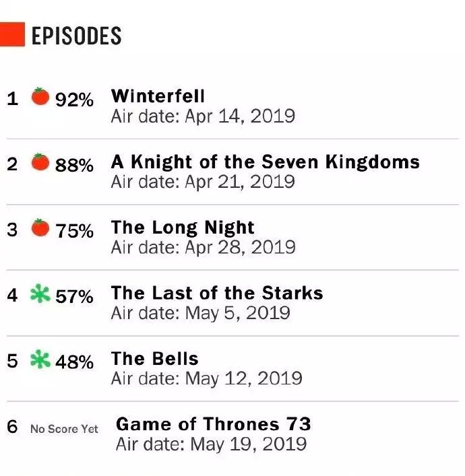The width and height of the screenshot is (465, 476).
Task: Click the 75% score for episode 3
Action: [74, 231]
